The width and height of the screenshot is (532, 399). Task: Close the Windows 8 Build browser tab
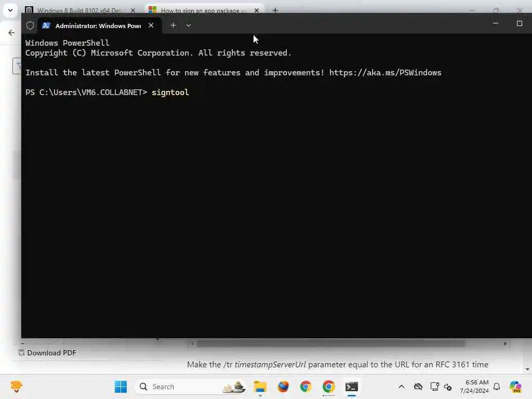pyautogui.click(x=133, y=10)
